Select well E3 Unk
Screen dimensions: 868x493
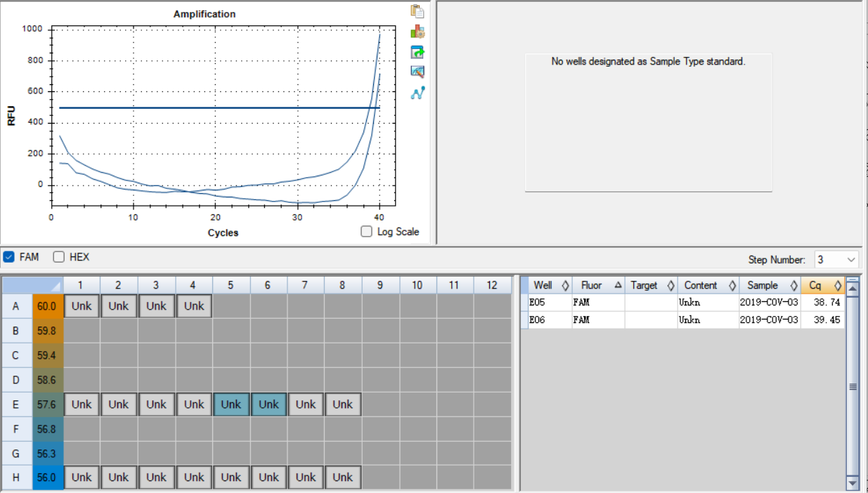pyautogui.click(x=156, y=405)
